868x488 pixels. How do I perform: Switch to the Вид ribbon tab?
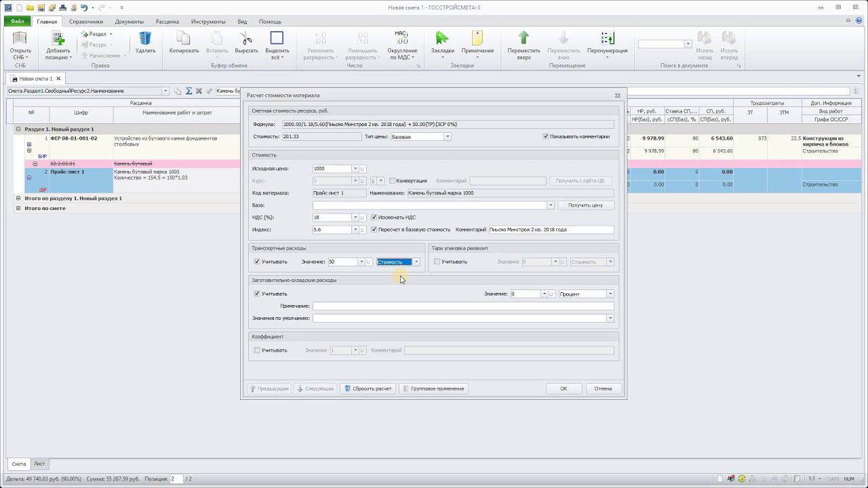(x=242, y=22)
